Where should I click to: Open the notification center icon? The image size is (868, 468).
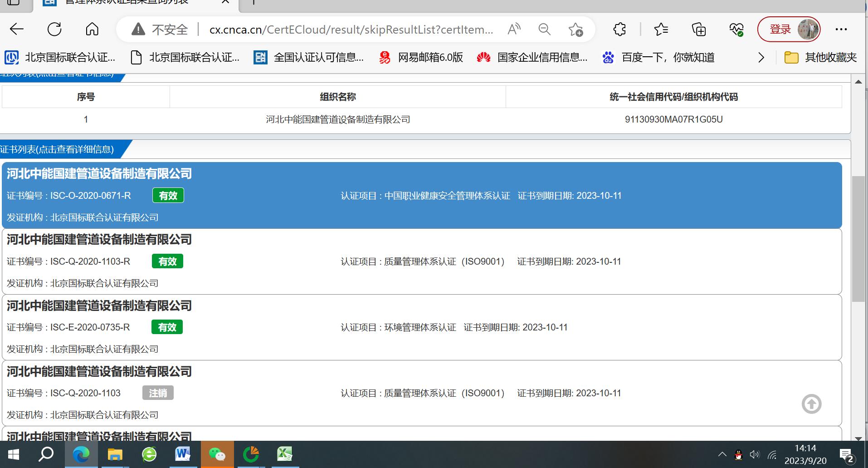847,455
